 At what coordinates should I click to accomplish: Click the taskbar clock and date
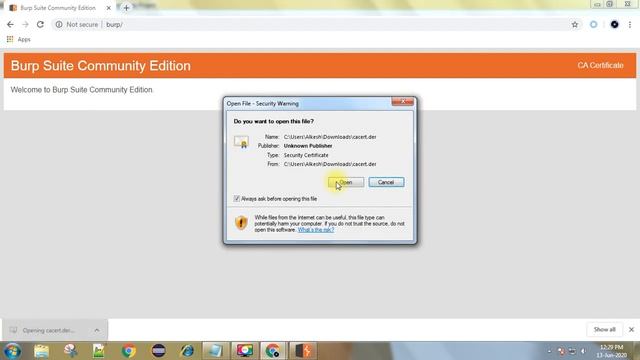[x=611, y=351]
